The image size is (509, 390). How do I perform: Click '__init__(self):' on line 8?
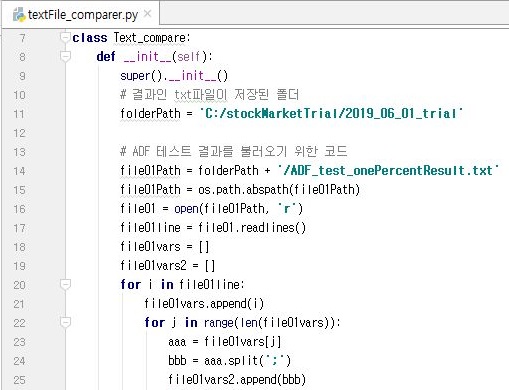click(x=167, y=57)
